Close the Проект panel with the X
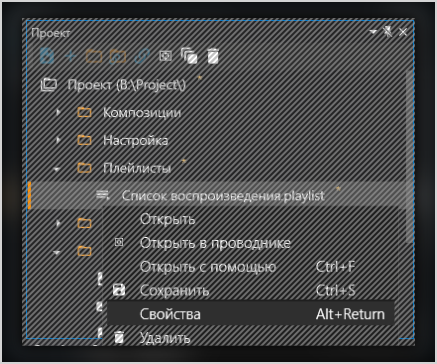 (x=403, y=32)
